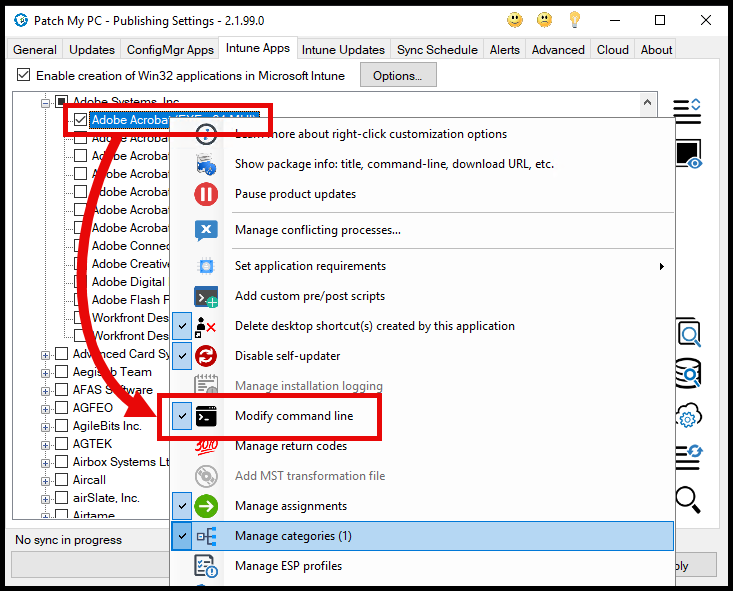This screenshot has height=591, width=733.
Task: Expand the Aegis Team tree node
Action: coord(45,373)
